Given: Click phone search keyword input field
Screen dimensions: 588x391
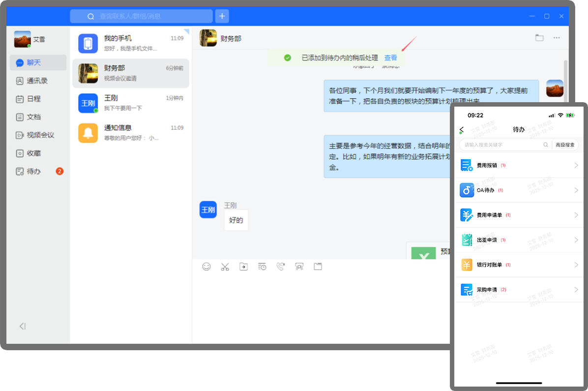Looking at the screenshot, I should [502, 145].
